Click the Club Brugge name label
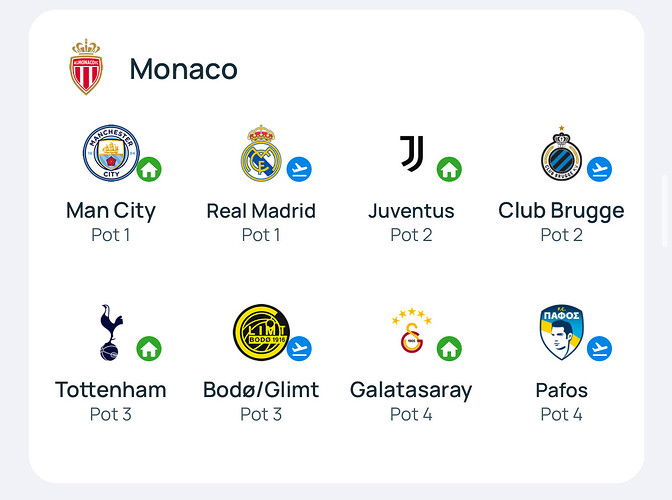672x500 pixels. pyautogui.click(x=561, y=212)
